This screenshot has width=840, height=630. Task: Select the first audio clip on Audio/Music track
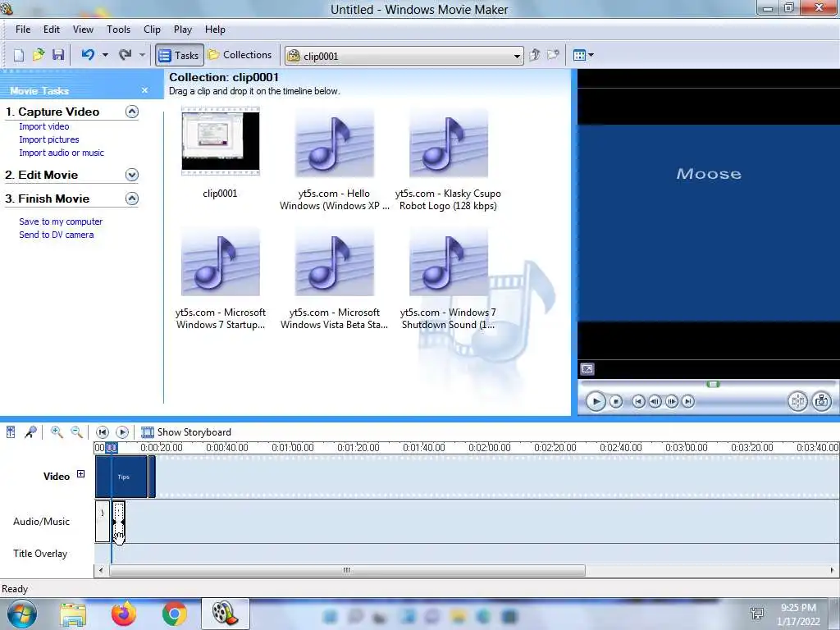point(103,521)
